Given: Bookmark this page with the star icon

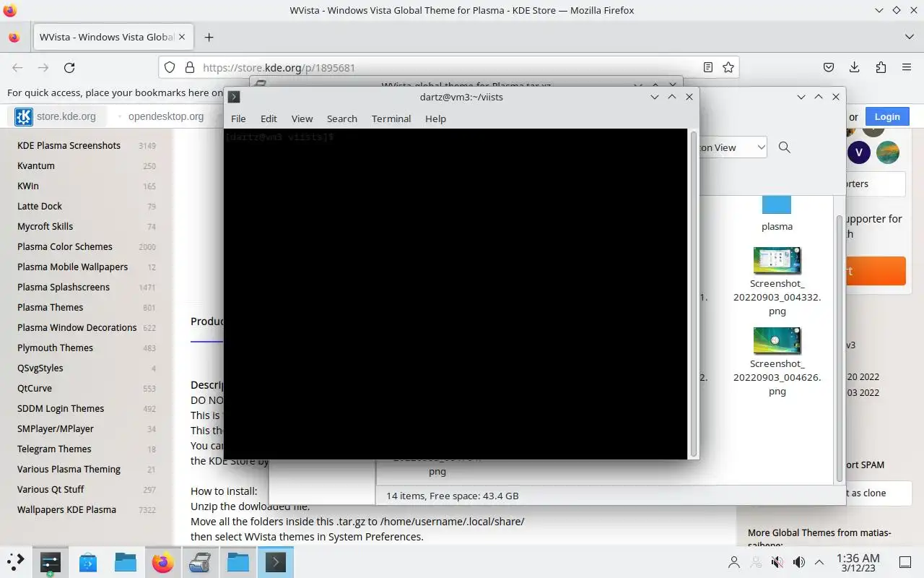Looking at the screenshot, I should click(728, 67).
